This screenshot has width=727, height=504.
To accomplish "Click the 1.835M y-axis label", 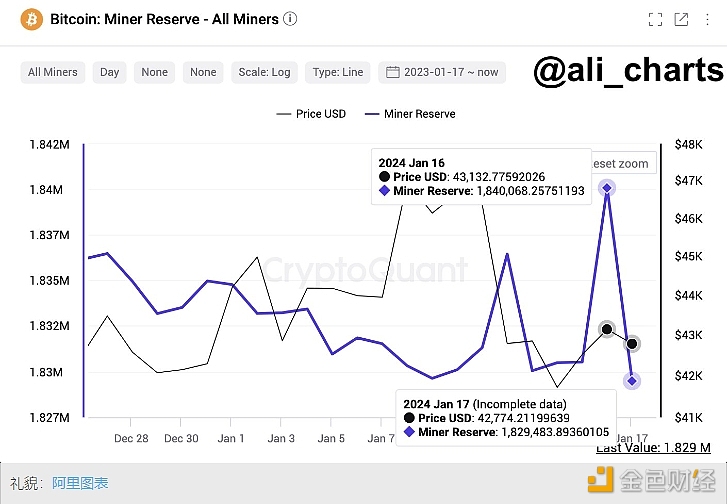I will (x=50, y=281).
